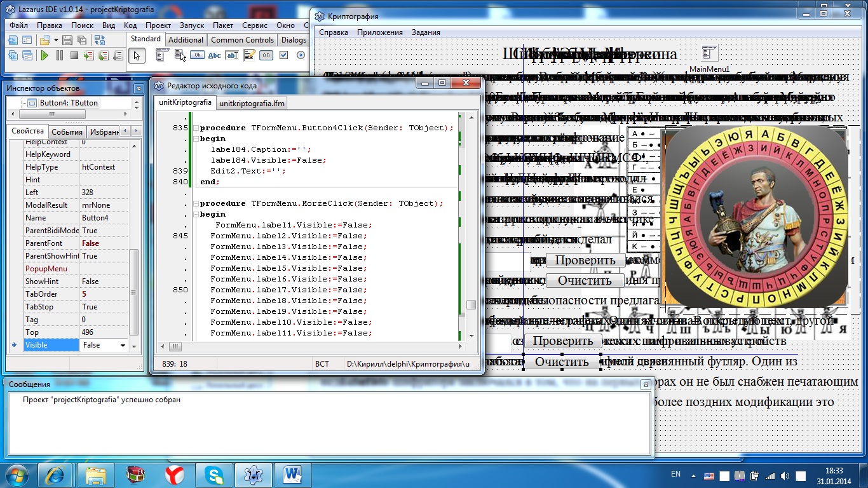
Task: Open the Файл menu
Action: click(x=18, y=25)
